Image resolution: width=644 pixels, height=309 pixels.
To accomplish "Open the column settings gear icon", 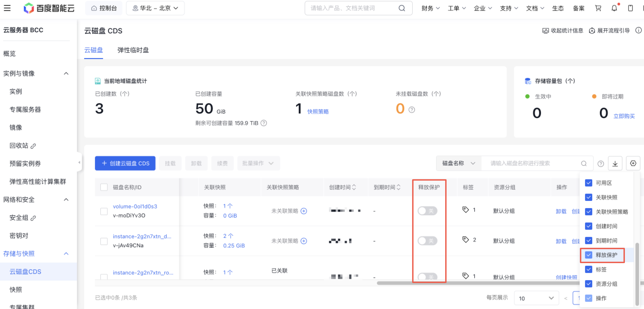I will (633, 163).
